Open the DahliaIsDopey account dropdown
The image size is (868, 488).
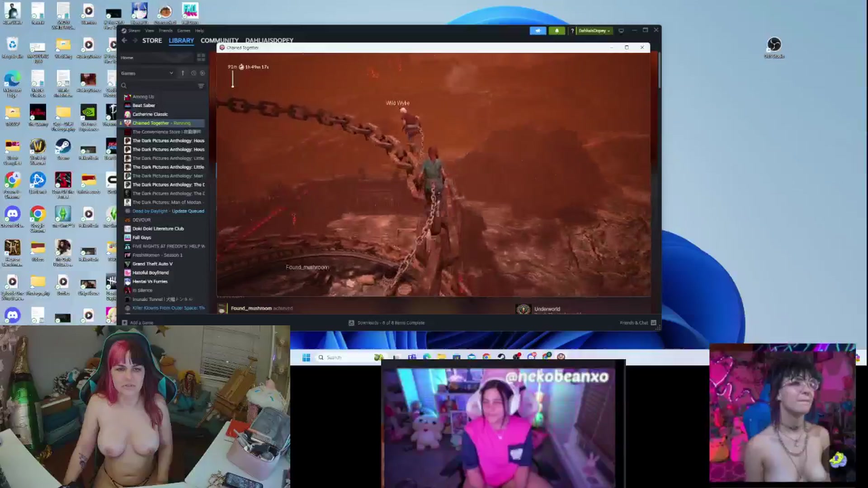594,31
